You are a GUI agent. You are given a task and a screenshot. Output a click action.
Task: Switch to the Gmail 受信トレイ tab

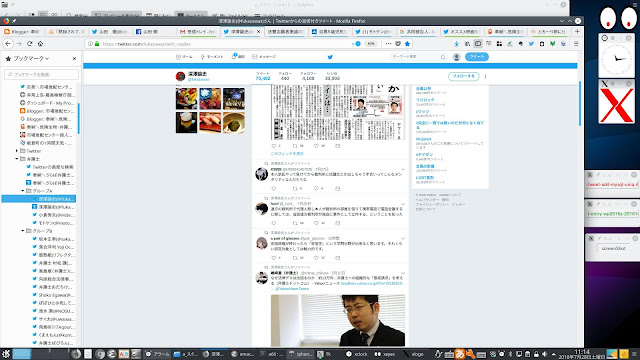click(x=198, y=31)
